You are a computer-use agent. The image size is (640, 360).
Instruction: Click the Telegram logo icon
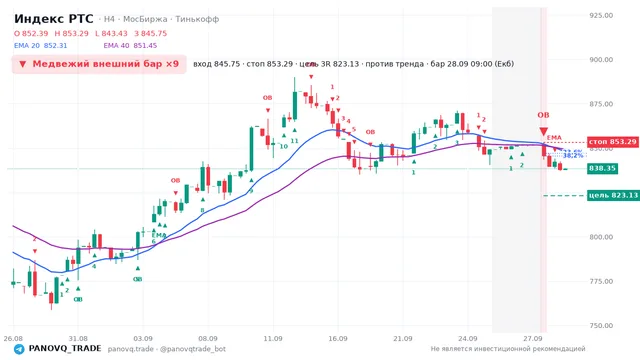19,349
